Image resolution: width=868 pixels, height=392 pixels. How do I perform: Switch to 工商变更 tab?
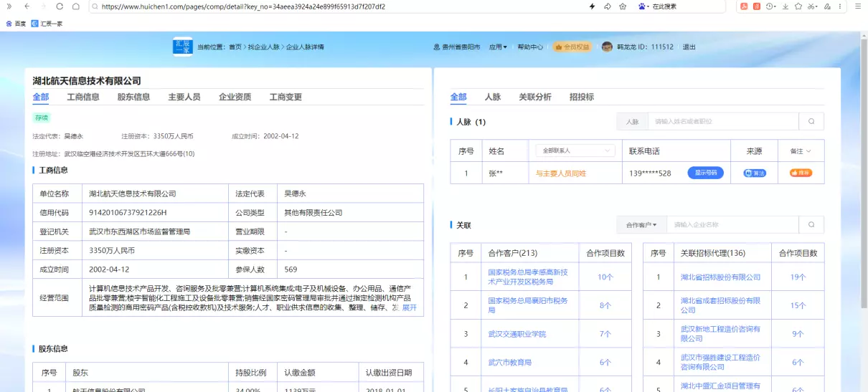[x=286, y=97]
